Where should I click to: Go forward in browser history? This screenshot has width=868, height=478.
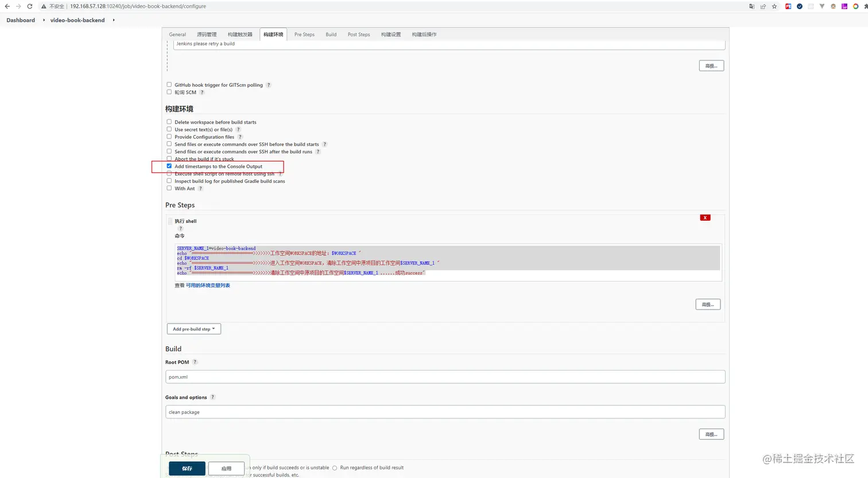[x=18, y=6]
